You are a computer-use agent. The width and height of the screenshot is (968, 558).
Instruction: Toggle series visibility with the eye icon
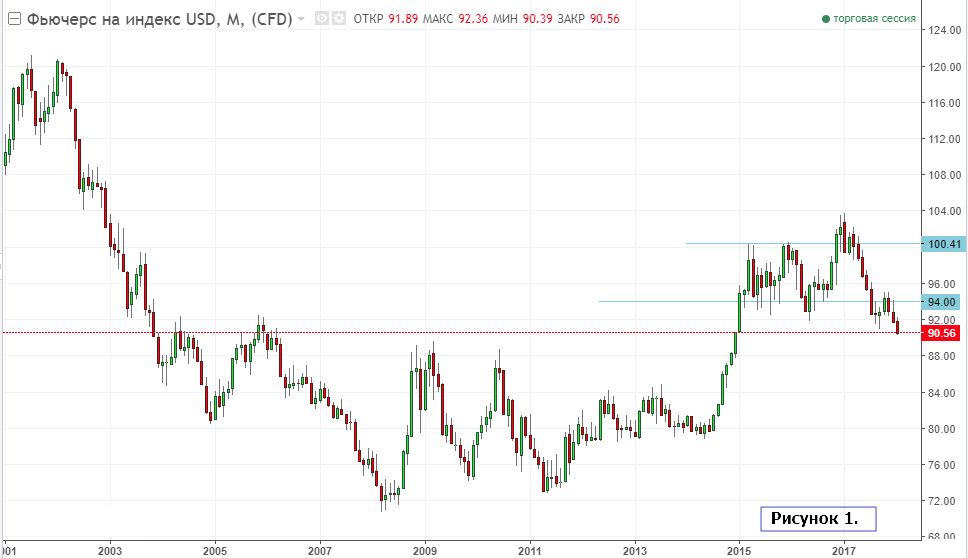pos(322,19)
